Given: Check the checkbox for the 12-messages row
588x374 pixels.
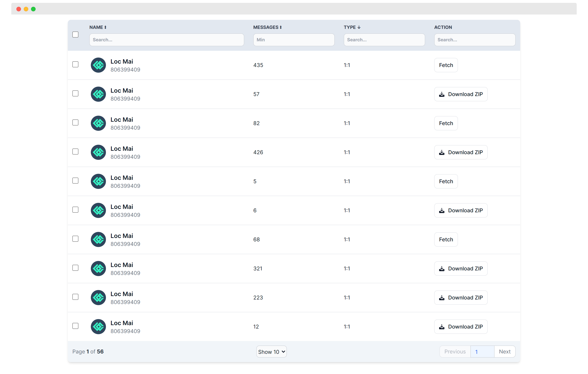Looking at the screenshot, I should [x=75, y=326].
